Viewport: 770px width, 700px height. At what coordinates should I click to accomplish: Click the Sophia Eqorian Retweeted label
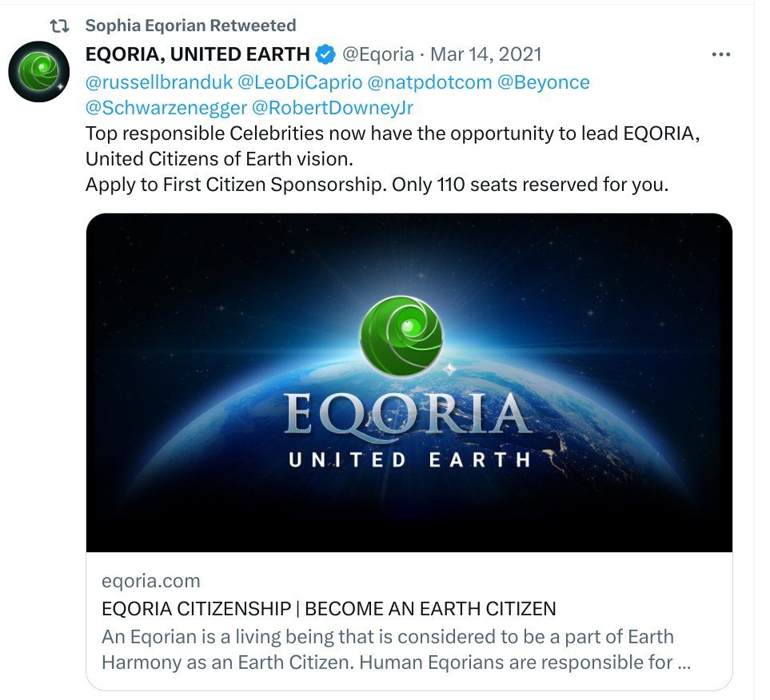click(191, 26)
